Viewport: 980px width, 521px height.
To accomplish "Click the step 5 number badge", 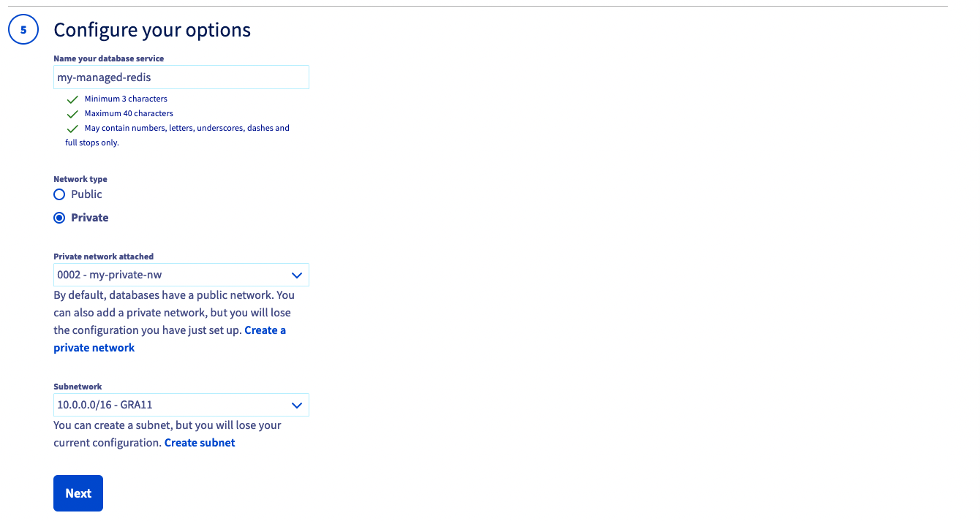I will [x=23, y=30].
